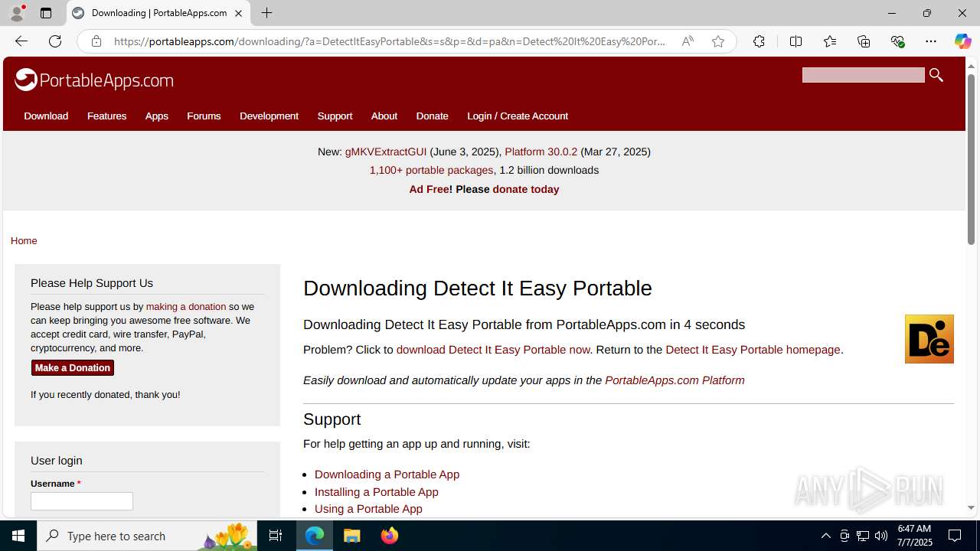Screen dimensions: 980x551
Task: Click the donate today link
Action: (525, 189)
